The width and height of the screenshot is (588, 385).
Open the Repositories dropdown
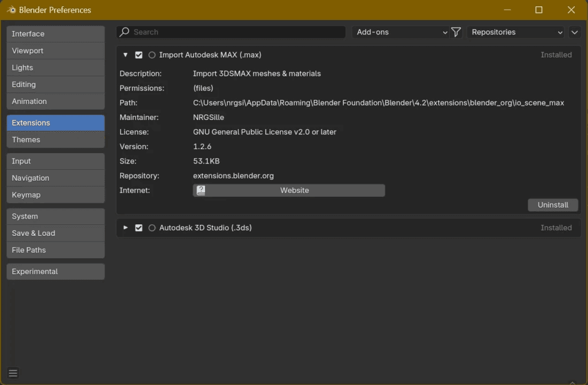click(516, 32)
